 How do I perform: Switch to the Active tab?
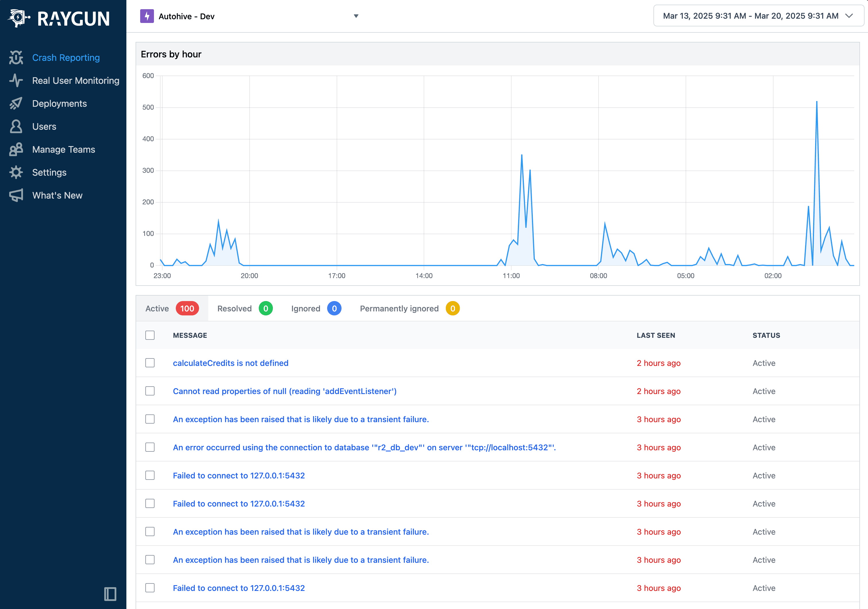172,309
